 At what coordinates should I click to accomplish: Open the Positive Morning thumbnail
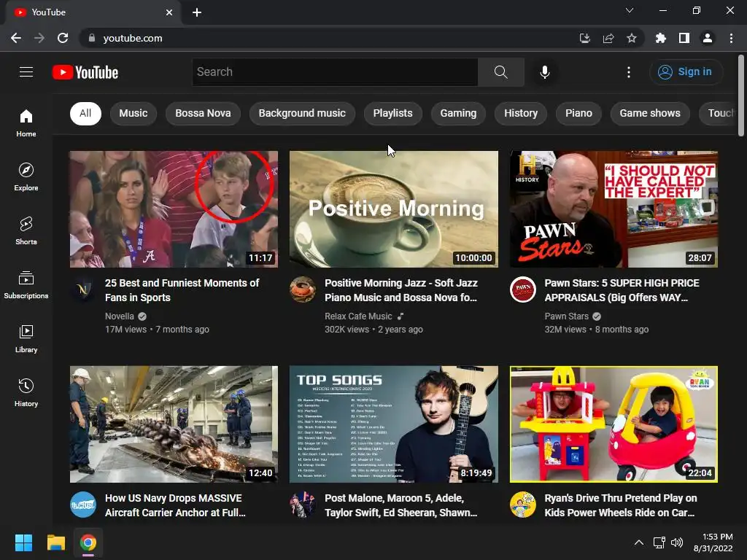tap(393, 209)
